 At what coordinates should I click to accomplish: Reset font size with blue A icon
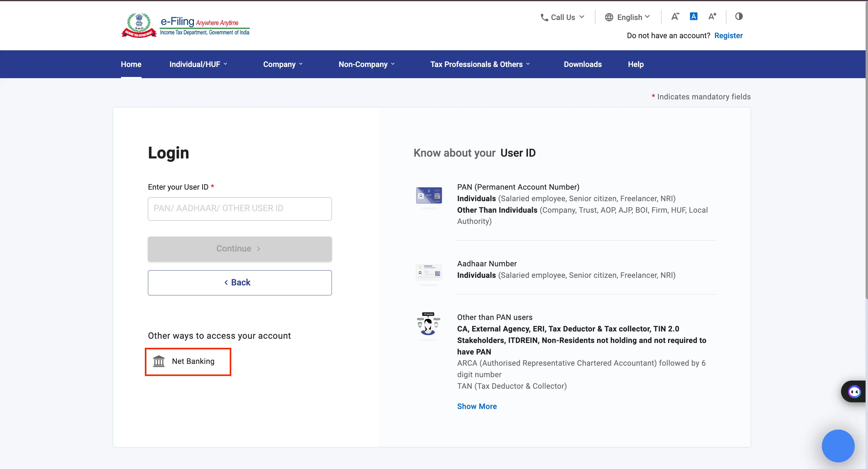click(x=693, y=16)
